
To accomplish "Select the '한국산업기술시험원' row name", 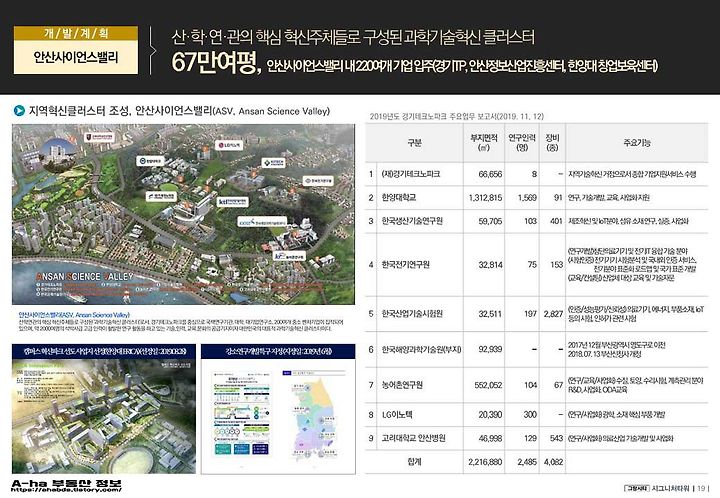I will coord(412,314).
